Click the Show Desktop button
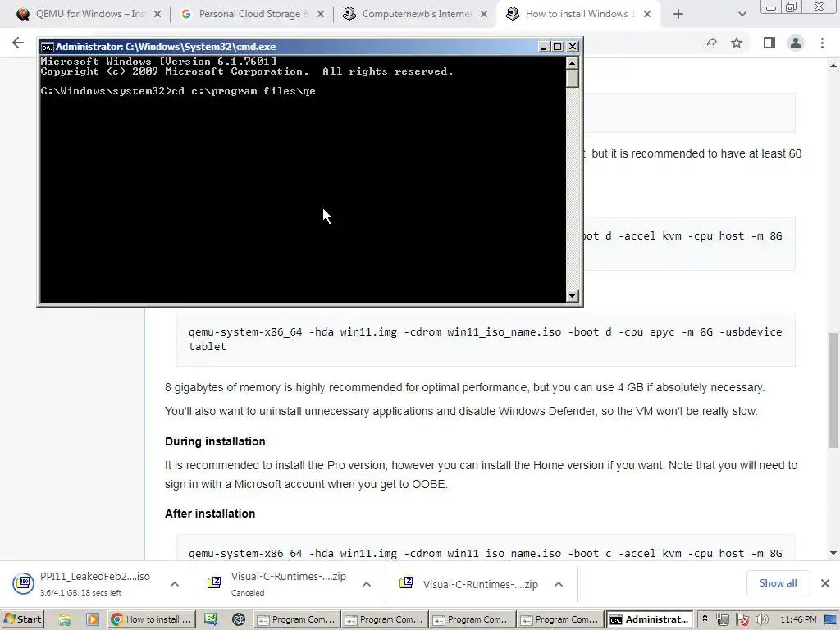 pos(832,620)
